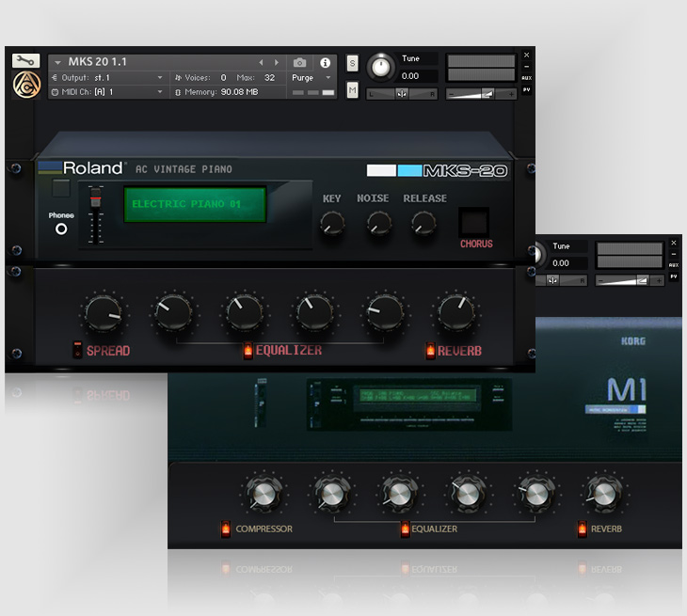Click the next instrument arrow

tap(276, 63)
